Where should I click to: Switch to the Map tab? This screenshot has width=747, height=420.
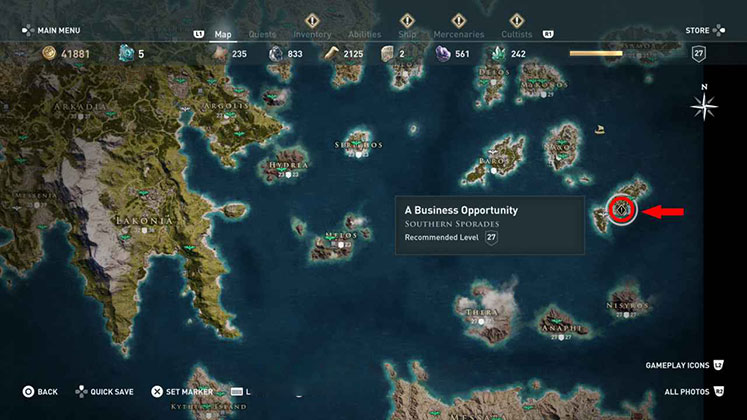(x=223, y=34)
